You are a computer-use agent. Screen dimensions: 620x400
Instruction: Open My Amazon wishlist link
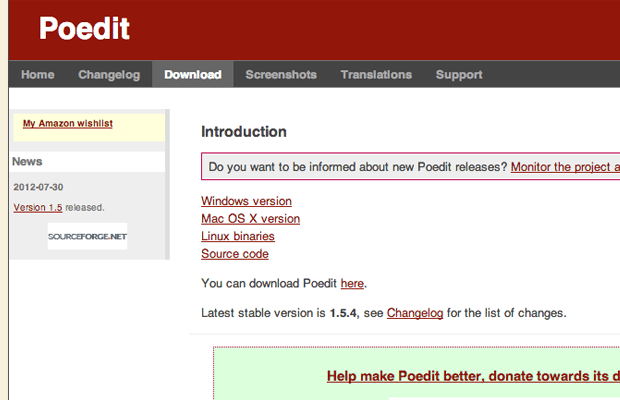coord(68,124)
